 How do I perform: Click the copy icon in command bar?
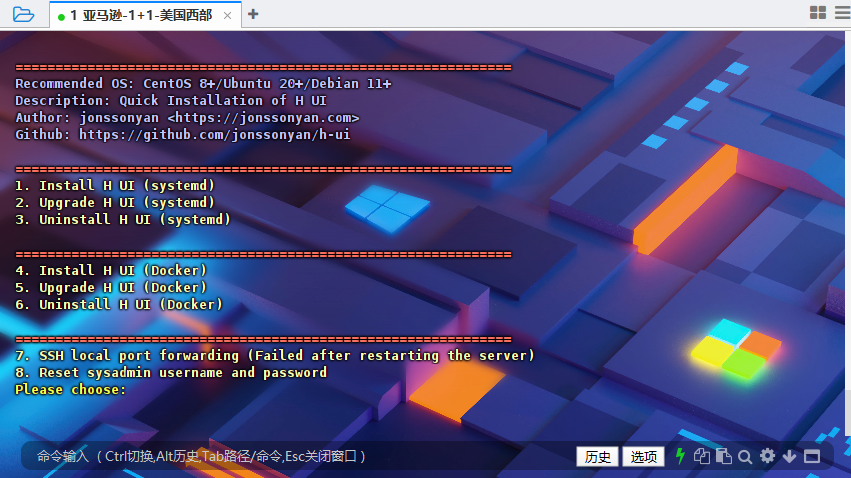pyautogui.click(x=702, y=456)
